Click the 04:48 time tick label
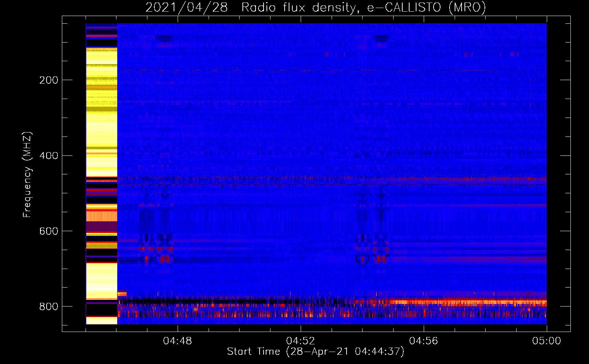 tap(178, 341)
